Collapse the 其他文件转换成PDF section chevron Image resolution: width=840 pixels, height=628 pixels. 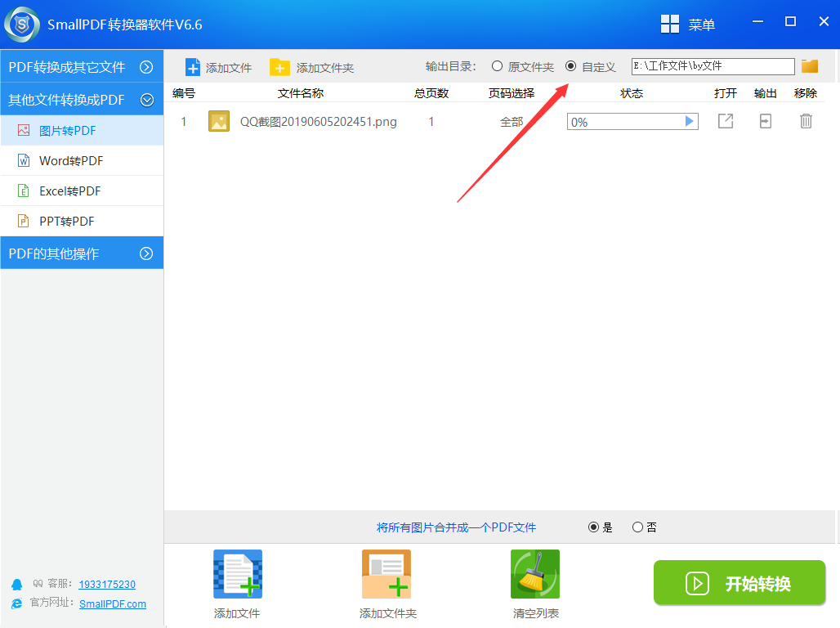147,100
